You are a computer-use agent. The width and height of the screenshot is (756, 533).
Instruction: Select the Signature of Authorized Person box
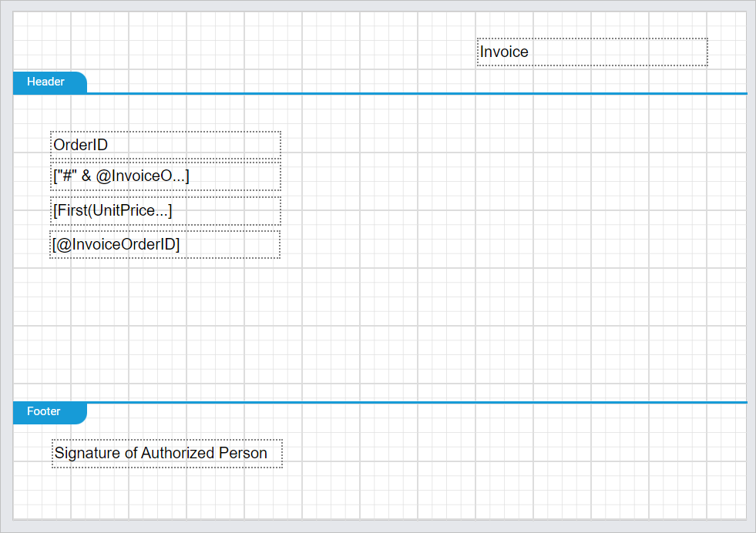[x=167, y=453]
